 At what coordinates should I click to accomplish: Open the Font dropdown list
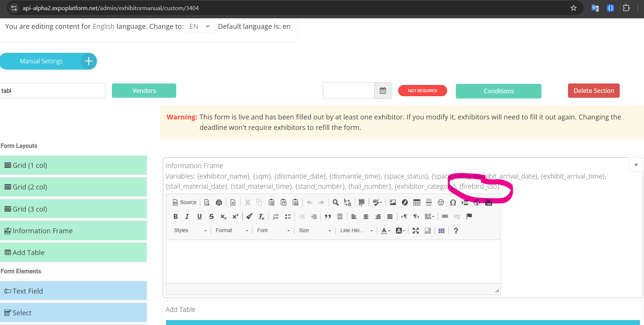pyautogui.click(x=273, y=231)
